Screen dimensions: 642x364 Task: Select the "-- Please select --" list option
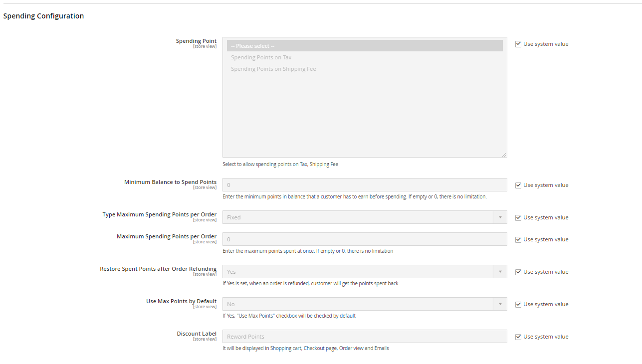pos(364,46)
